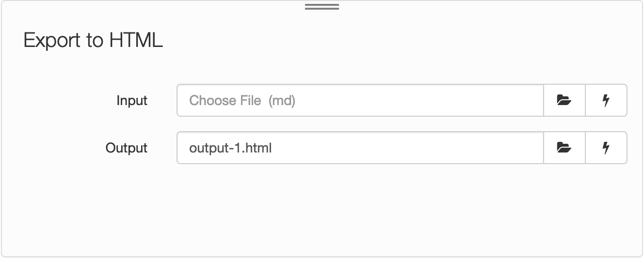This screenshot has height=259, width=644.
Task: Focus the Input file field
Action: pos(360,100)
